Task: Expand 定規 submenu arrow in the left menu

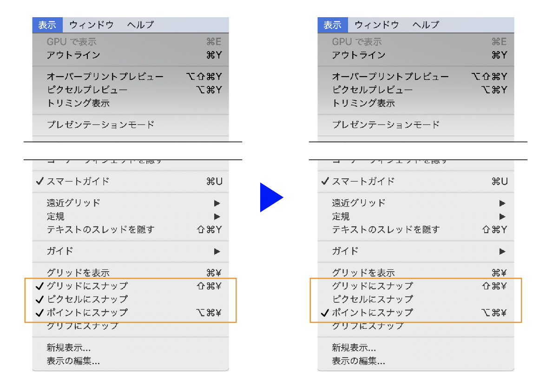Action: coord(217,217)
